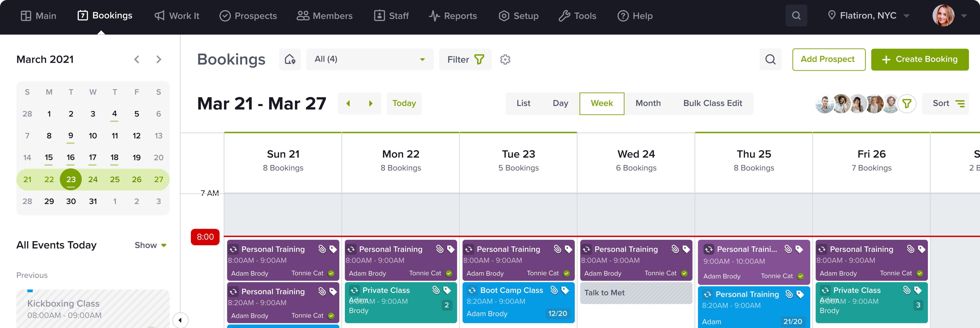The height and width of the screenshot is (328, 980).
Task: Click the global search icon in top bar
Action: click(796, 16)
